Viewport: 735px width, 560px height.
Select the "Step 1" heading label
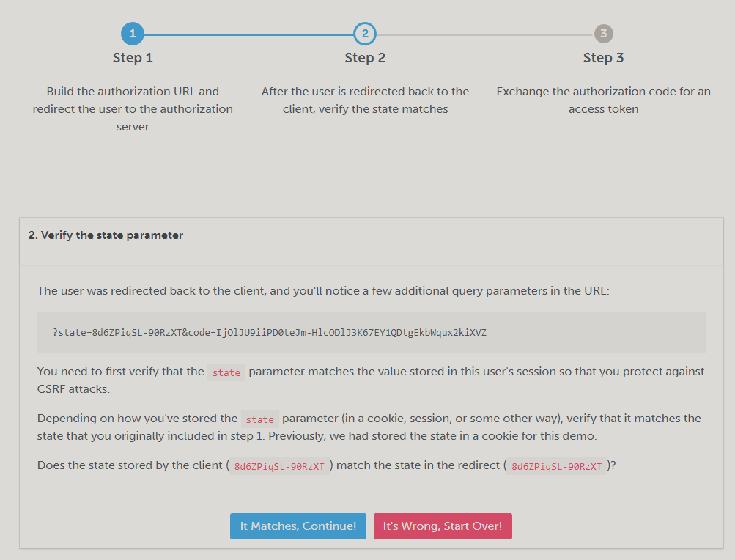(133, 58)
